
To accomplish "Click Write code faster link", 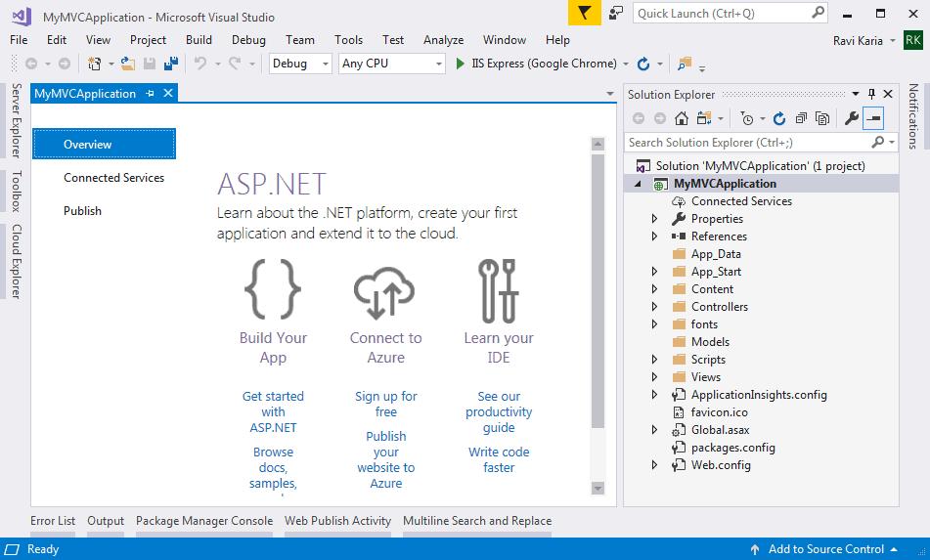I will [499, 460].
